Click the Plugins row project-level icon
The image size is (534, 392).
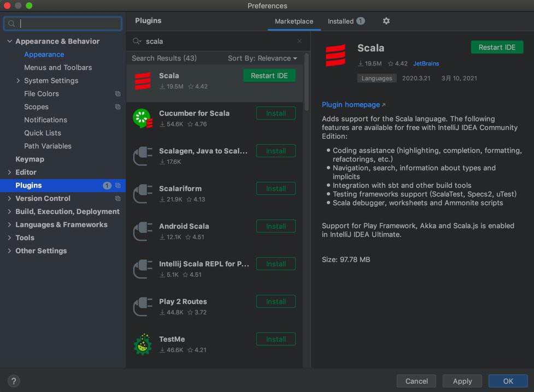point(118,186)
